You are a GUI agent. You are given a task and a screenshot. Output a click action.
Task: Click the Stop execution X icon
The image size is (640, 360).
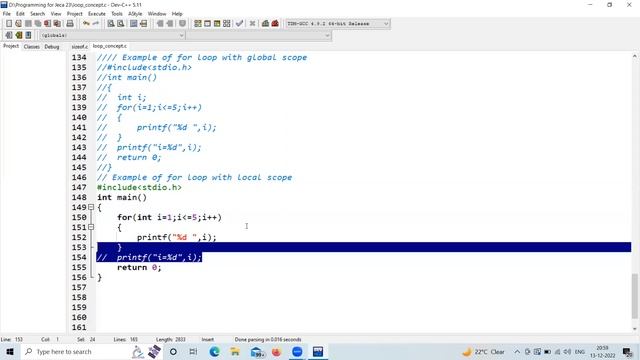click(x=252, y=24)
